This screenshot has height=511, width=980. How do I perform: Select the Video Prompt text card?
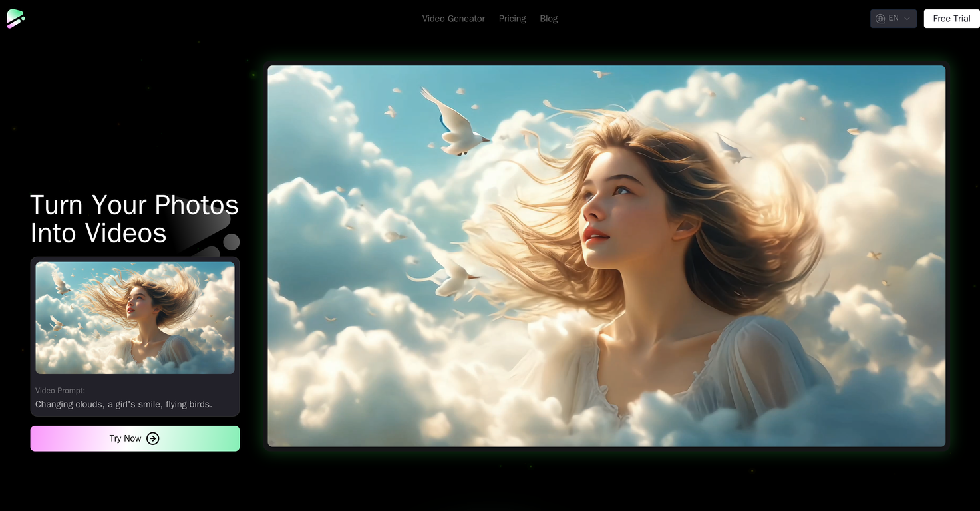coord(134,397)
